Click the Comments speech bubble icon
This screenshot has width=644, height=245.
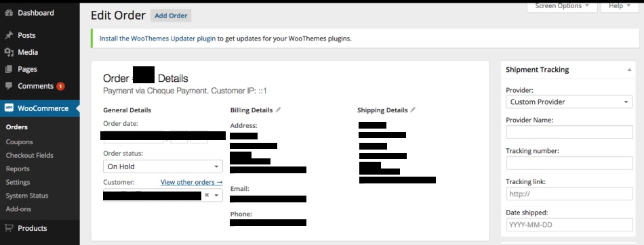click(9, 86)
